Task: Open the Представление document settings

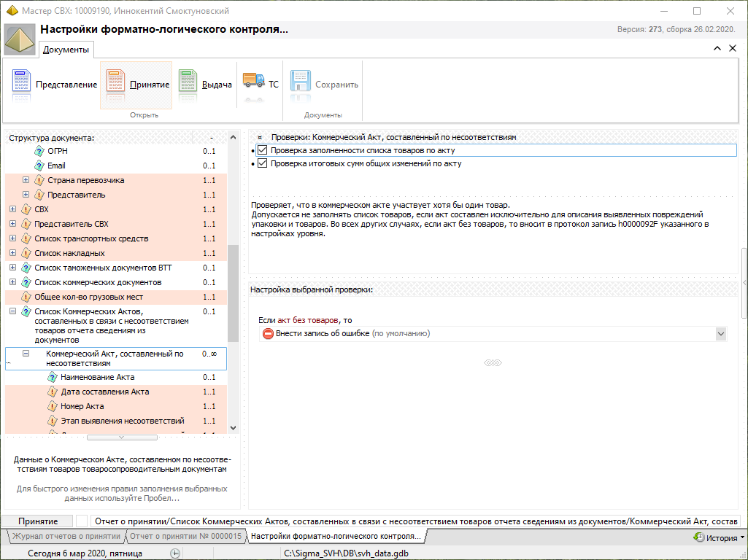Action: tap(55, 85)
